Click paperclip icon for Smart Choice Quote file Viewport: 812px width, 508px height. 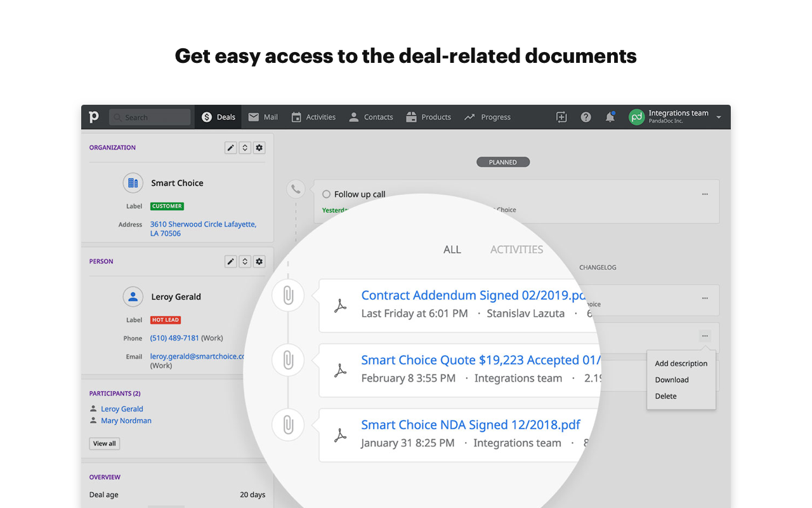(x=288, y=361)
